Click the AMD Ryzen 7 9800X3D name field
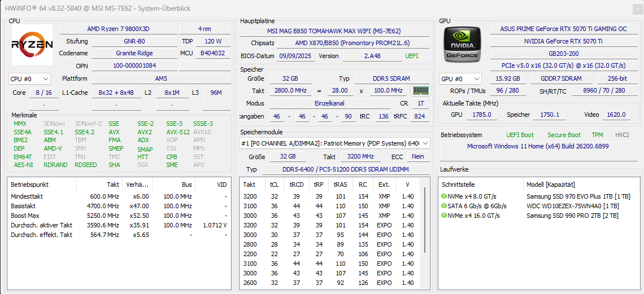 pyautogui.click(x=118, y=29)
